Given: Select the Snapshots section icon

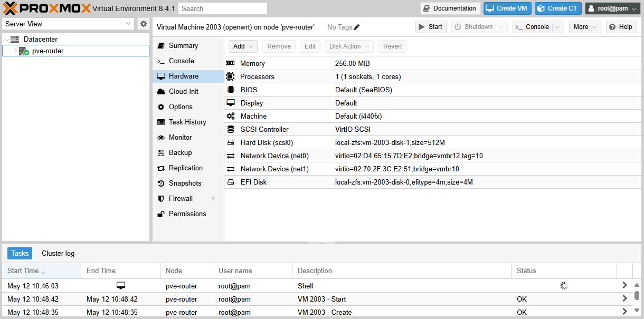Looking at the screenshot, I should click(x=161, y=183).
